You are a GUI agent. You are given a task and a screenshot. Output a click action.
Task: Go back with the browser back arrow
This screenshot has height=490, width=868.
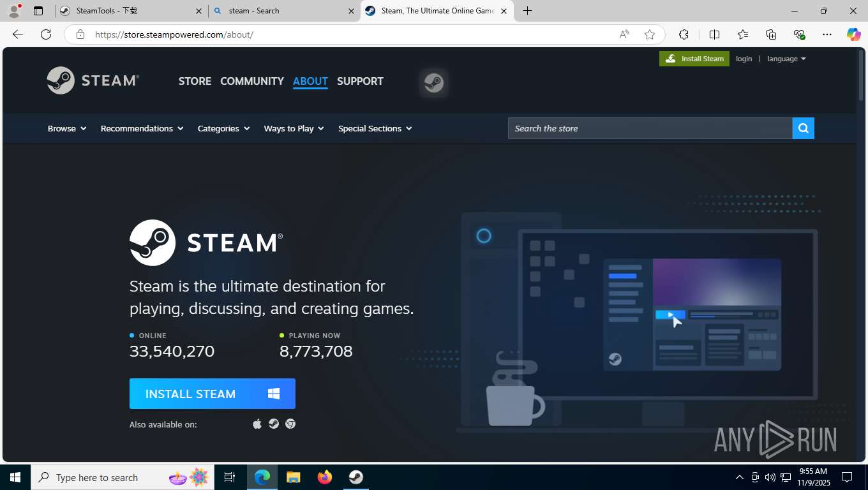pos(18,34)
